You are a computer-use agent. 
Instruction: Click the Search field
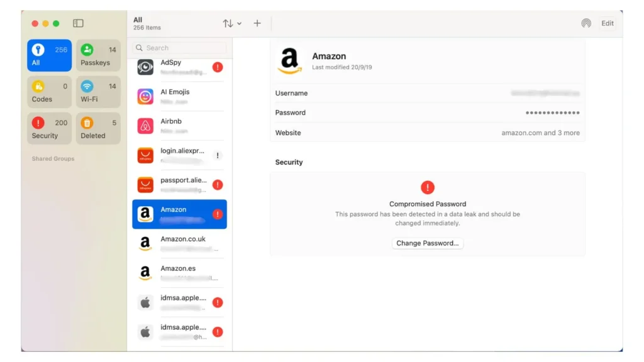point(179,48)
